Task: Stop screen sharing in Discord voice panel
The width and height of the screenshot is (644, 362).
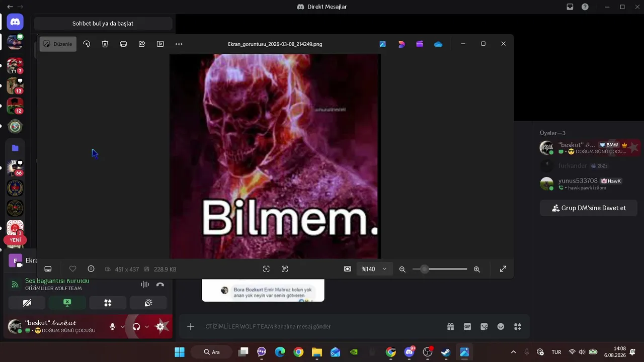Action: (67, 303)
